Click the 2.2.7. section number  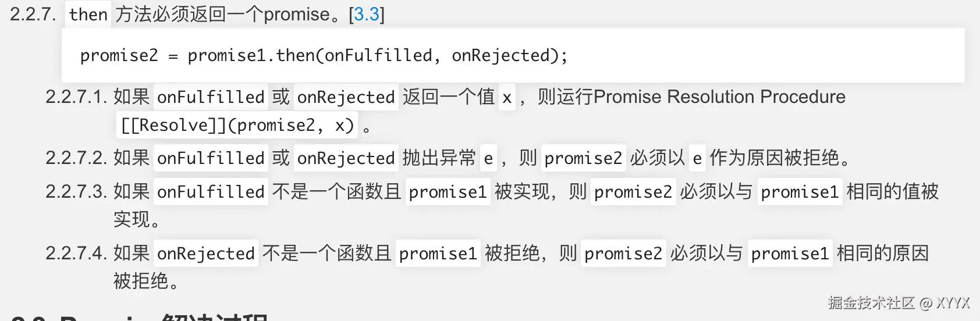coord(33,14)
